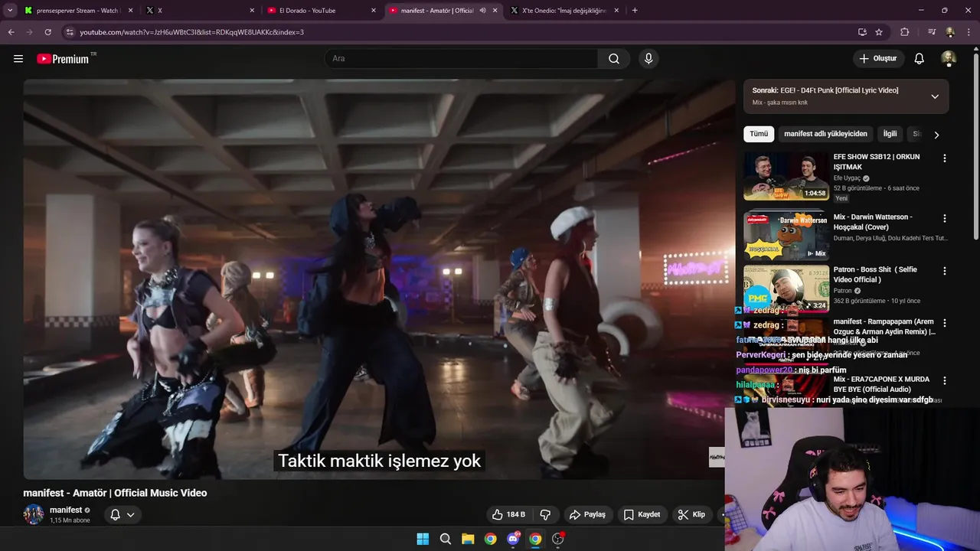This screenshot has width=980, height=551.
Task: Select the 'manifest adlı yükleyiciden' chip
Action: coord(825,134)
